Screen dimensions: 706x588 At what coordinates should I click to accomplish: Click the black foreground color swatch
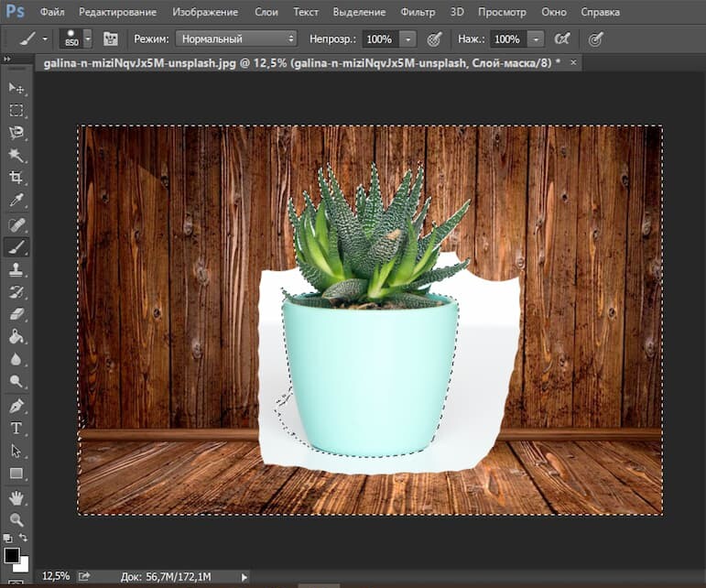(x=11, y=555)
